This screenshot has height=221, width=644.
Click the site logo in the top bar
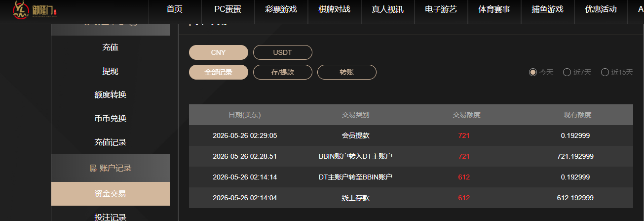click(x=35, y=11)
